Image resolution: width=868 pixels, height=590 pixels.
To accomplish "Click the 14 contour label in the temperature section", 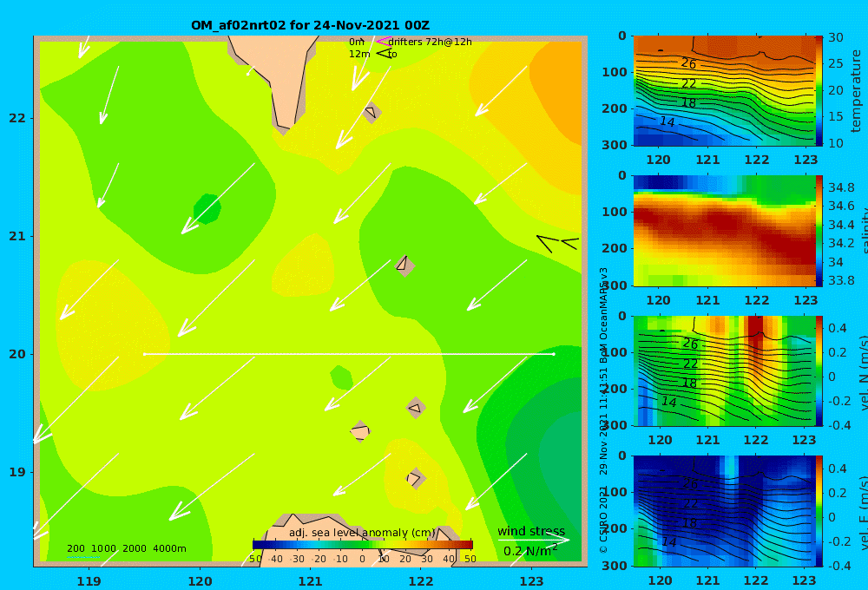I will tap(667, 121).
